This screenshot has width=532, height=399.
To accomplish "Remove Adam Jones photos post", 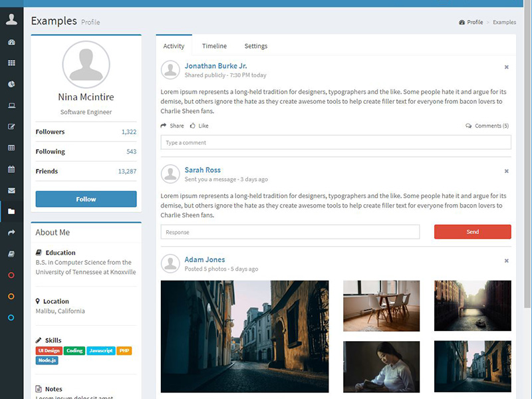I will click(x=507, y=261).
